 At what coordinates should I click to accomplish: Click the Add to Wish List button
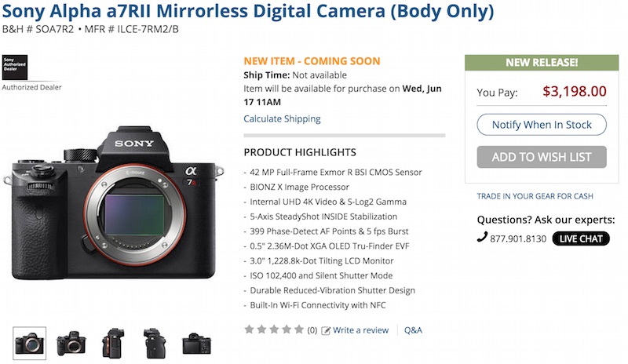pyautogui.click(x=542, y=157)
